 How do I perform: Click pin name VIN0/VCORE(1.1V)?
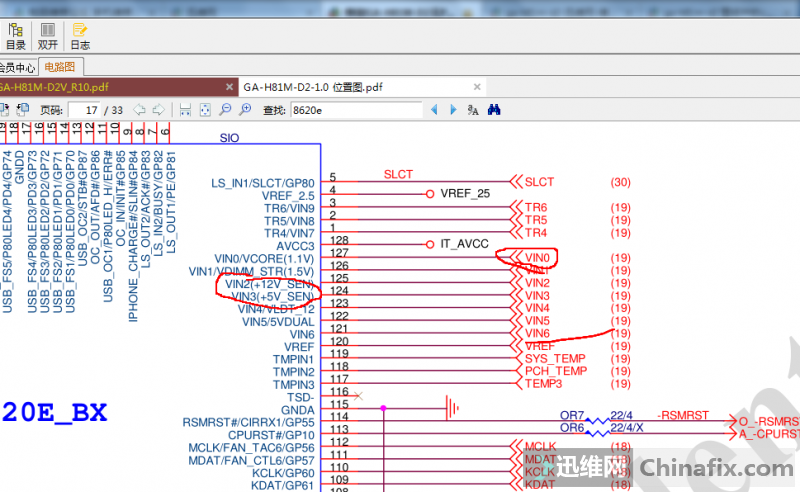264,259
